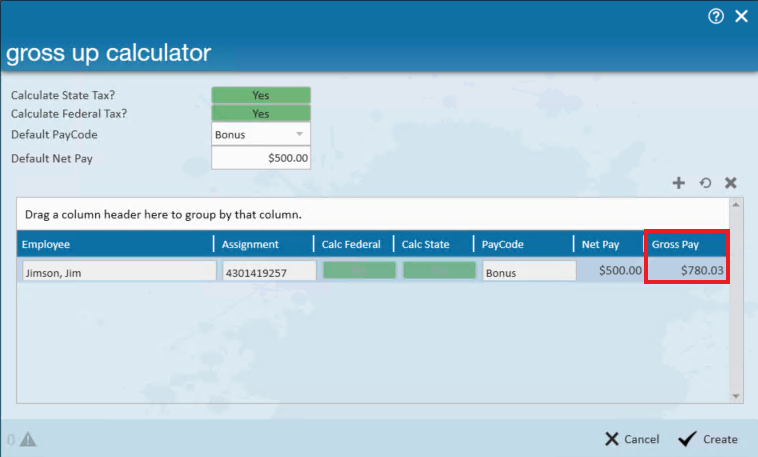Click the group-by drag column header area
The width and height of the screenshot is (758, 457).
[x=373, y=214]
